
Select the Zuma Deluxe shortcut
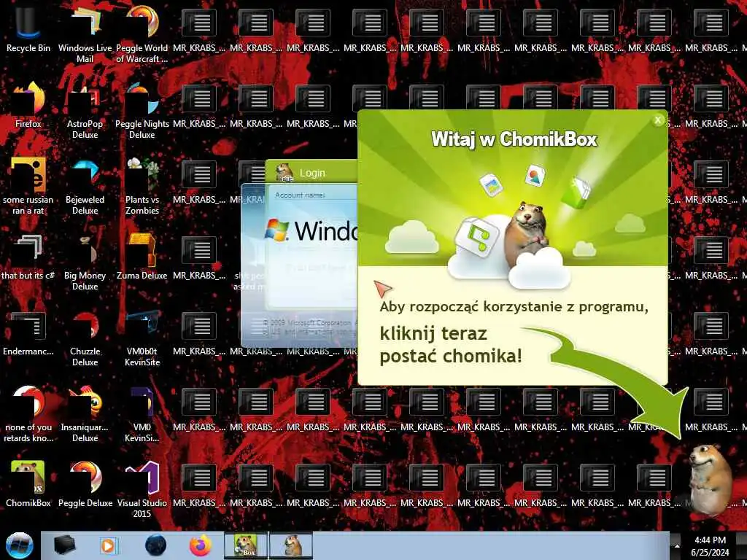142,257
